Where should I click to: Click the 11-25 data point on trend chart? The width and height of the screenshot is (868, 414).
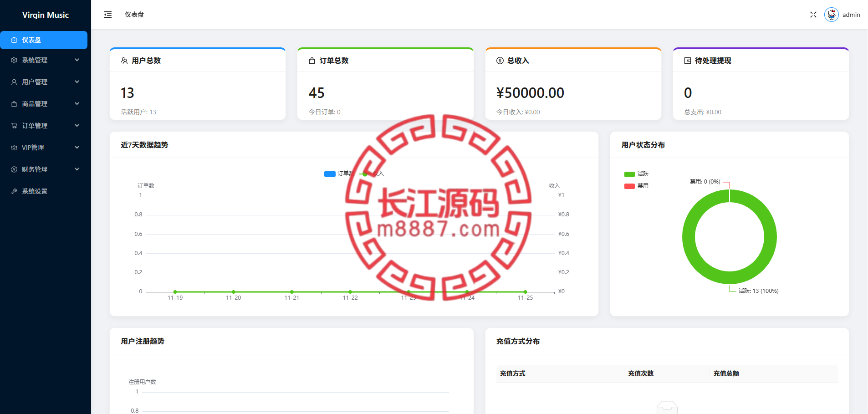point(525,292)
